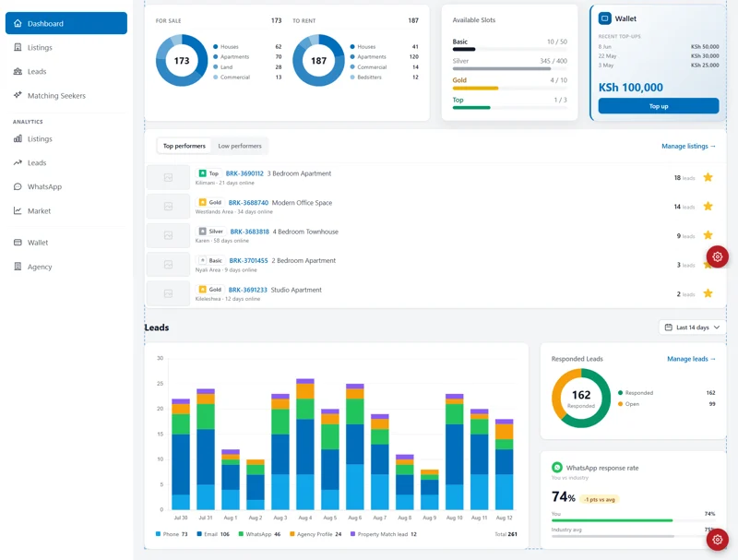This screenshot has width=738, height=560.
Task: Open Manage listings link
Action: (688, 146)
